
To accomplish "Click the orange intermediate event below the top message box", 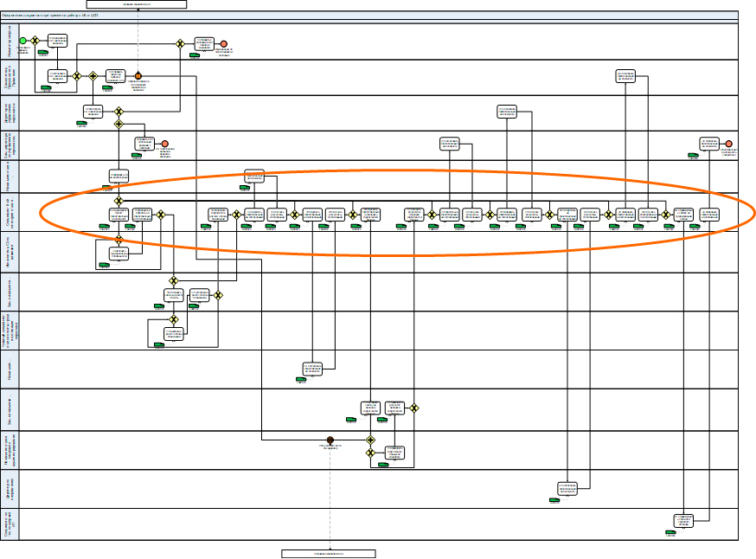I will [x=138, y=76].
